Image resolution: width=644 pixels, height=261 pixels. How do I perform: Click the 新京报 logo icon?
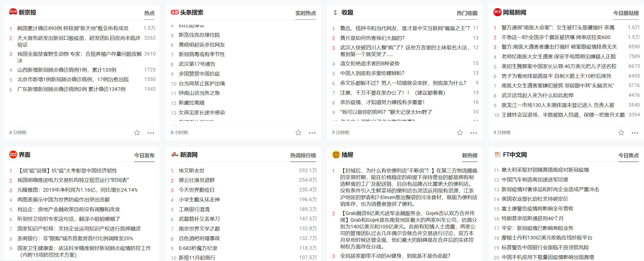[x=13, y=12]
